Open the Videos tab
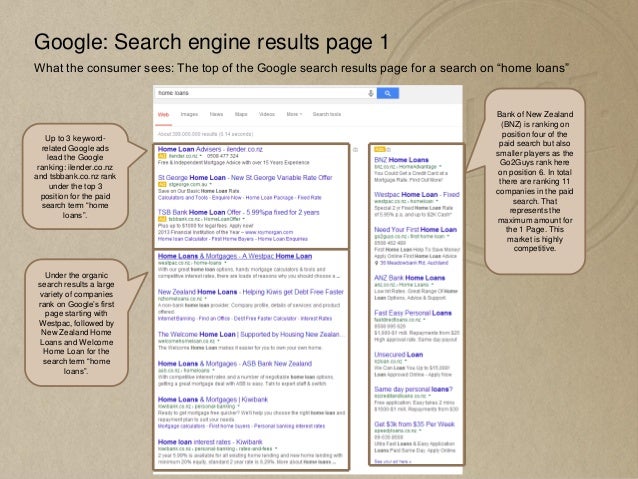The width and height of the screenshot is (638, 479). point(267,114)
